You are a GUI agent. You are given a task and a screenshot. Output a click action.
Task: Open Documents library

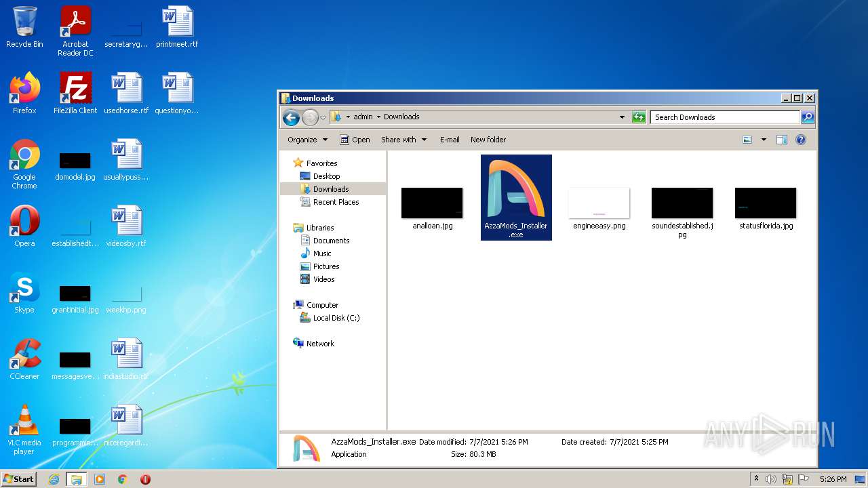pos(325,241)
